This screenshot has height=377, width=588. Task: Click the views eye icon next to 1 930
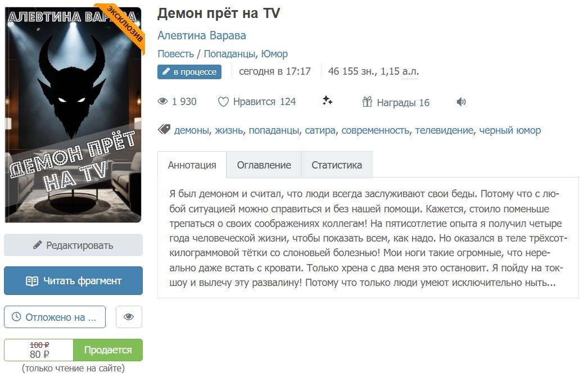162,101
